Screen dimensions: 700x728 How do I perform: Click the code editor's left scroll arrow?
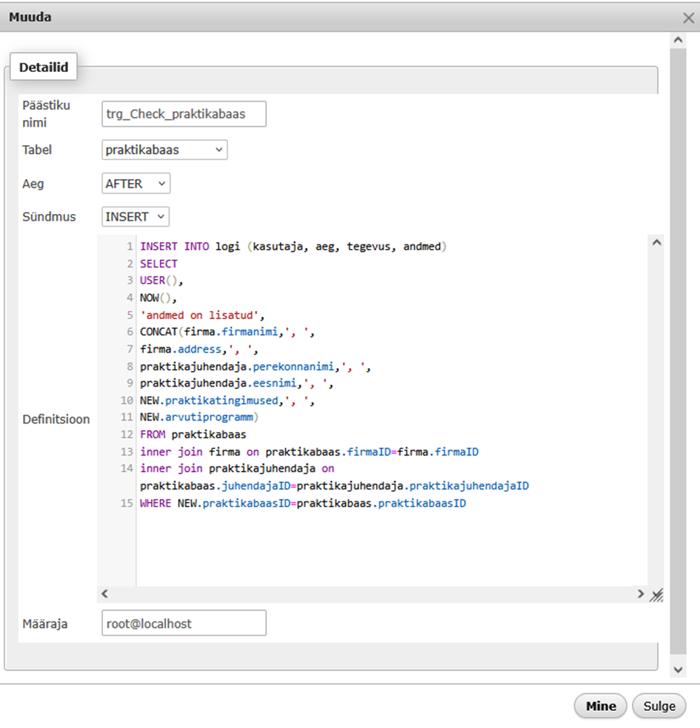tap(104, 594)
